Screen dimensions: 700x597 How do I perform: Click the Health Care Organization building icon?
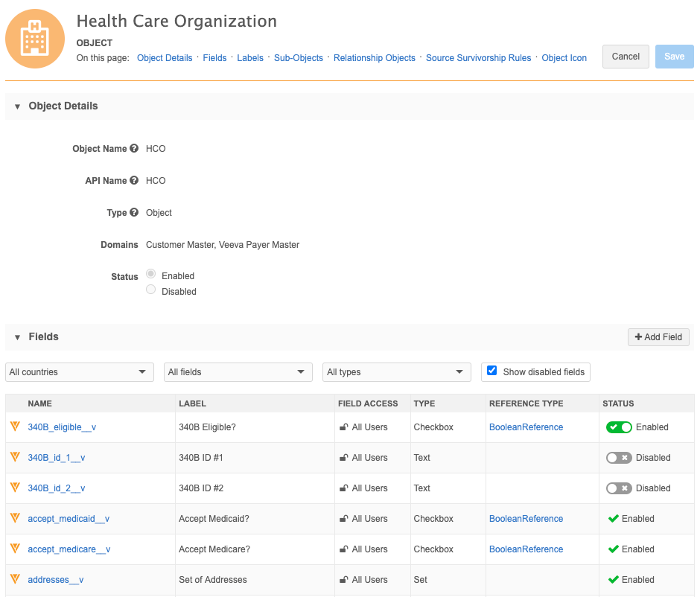[x=35, y=39]
